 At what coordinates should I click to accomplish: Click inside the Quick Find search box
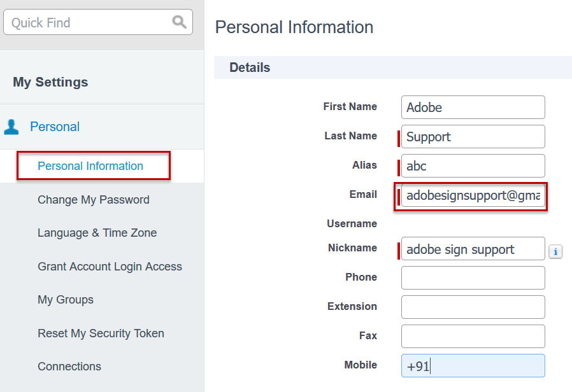(89, 23)
